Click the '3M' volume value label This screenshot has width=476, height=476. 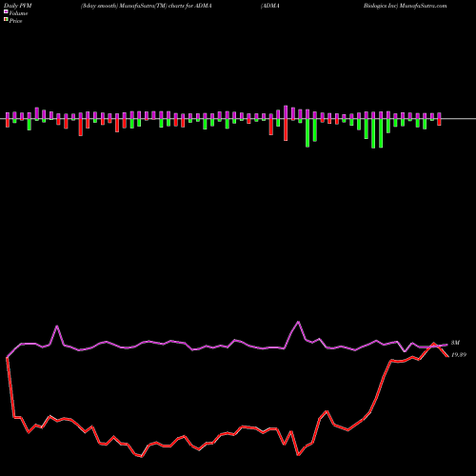[455, 343]
